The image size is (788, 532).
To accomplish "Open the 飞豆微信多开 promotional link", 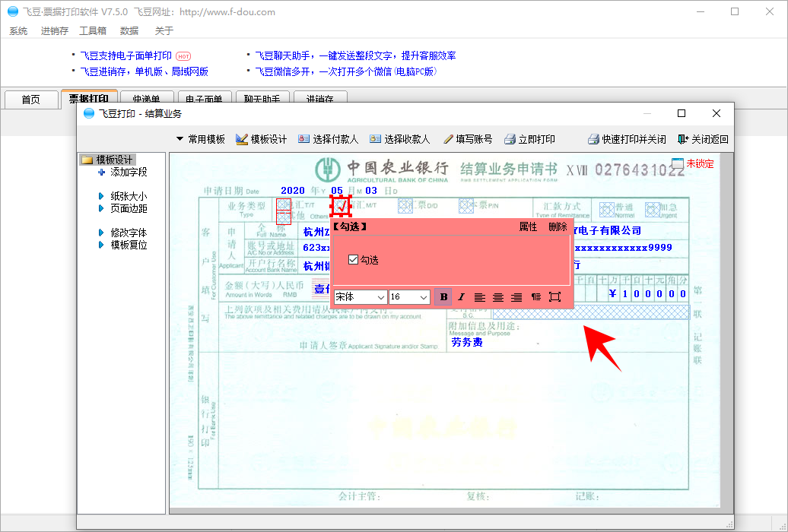I will [x=346, y=72].
